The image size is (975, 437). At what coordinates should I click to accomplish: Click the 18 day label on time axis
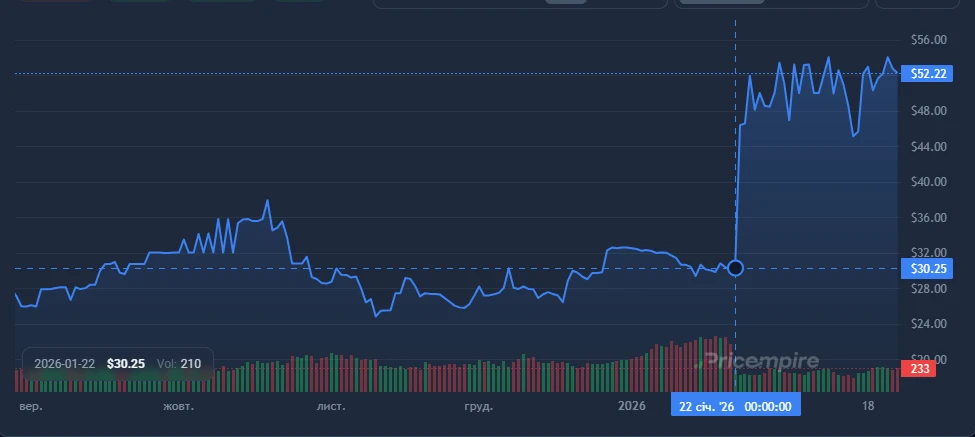tap(868, 406)
